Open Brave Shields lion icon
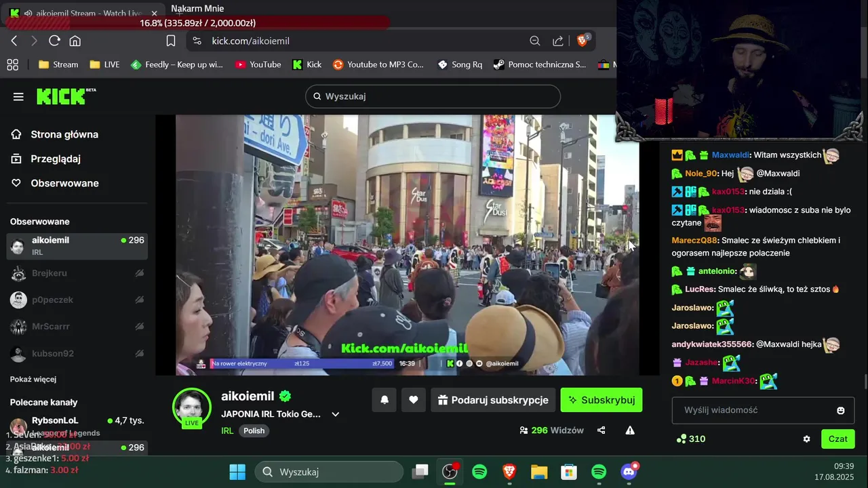Screen dimensions: 868x488 point(583,41)
